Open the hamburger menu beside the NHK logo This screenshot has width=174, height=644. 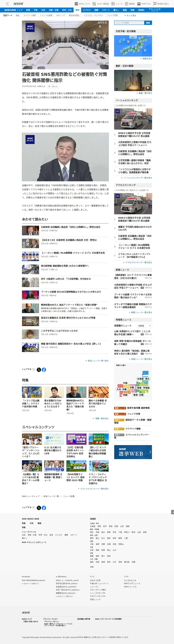[x=7, y=4]
